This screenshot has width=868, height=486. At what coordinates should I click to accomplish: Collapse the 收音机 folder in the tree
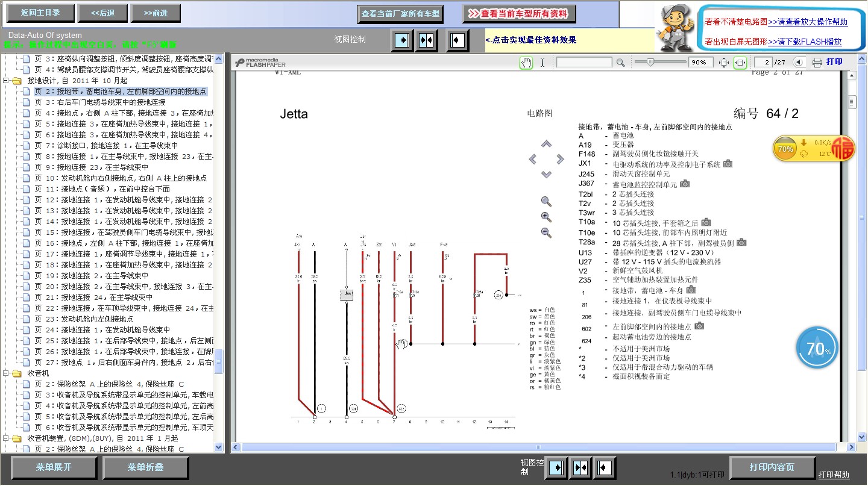(x=7, y=373)
